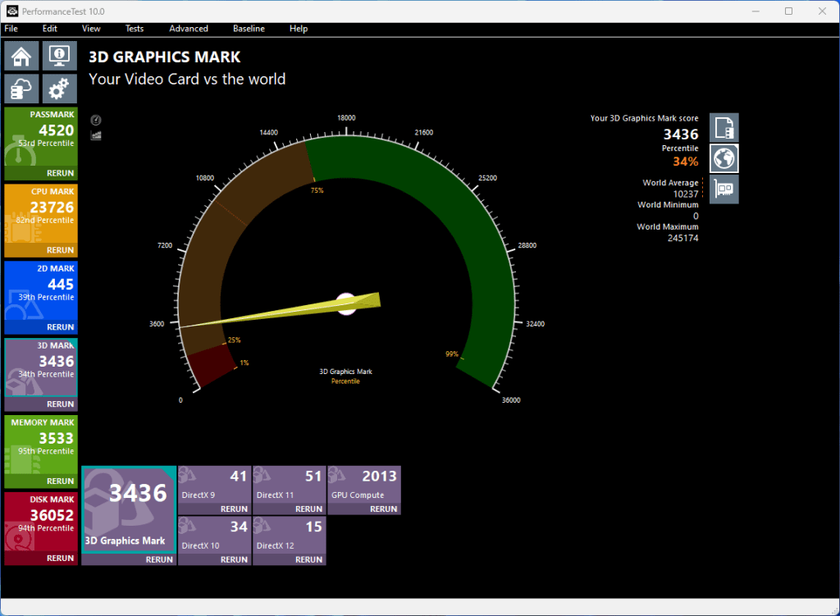This screenshot has height=616, width=840.
Task: Open the View menu
Action: [91, 29]
